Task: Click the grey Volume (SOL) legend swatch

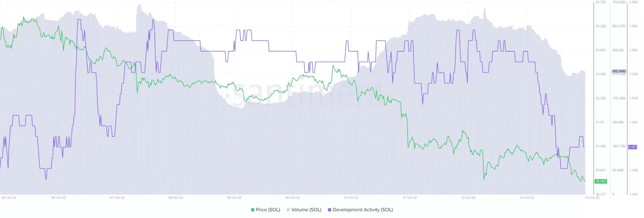Action: pyautogui.click(x=288, y=210)
